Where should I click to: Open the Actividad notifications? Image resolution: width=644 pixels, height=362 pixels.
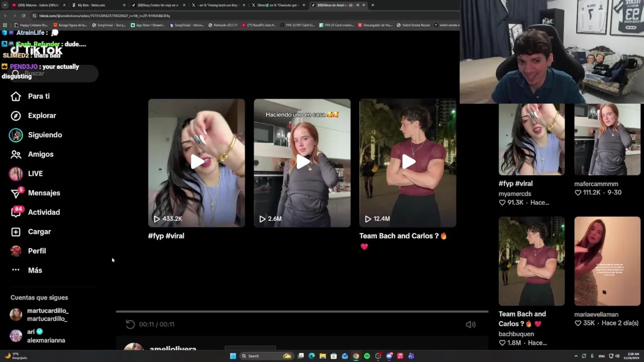(36, 212)
